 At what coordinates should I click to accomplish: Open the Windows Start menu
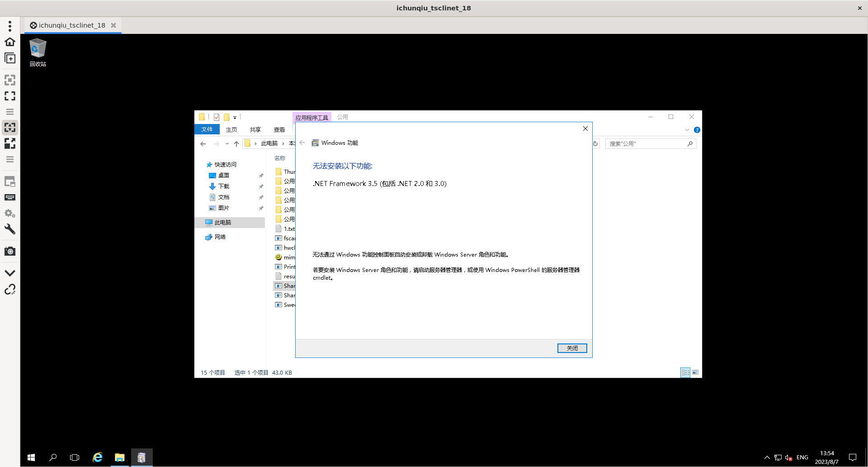31,457
